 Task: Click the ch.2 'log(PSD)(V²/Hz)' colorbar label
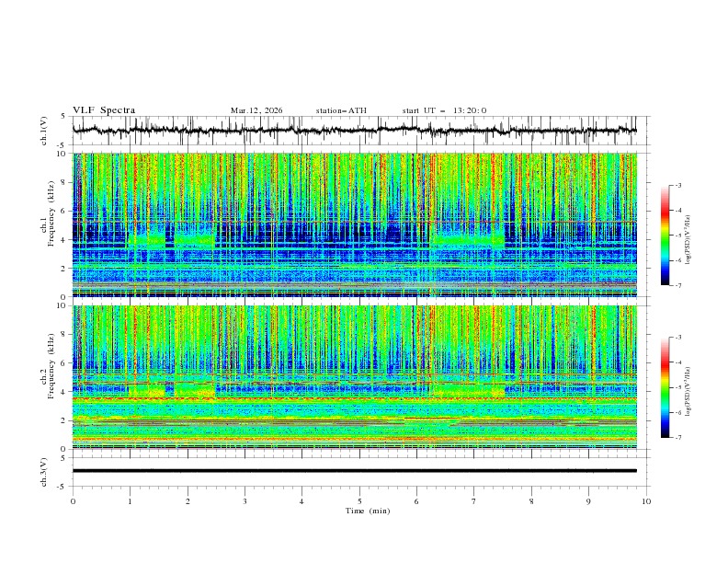click(688, 392)
